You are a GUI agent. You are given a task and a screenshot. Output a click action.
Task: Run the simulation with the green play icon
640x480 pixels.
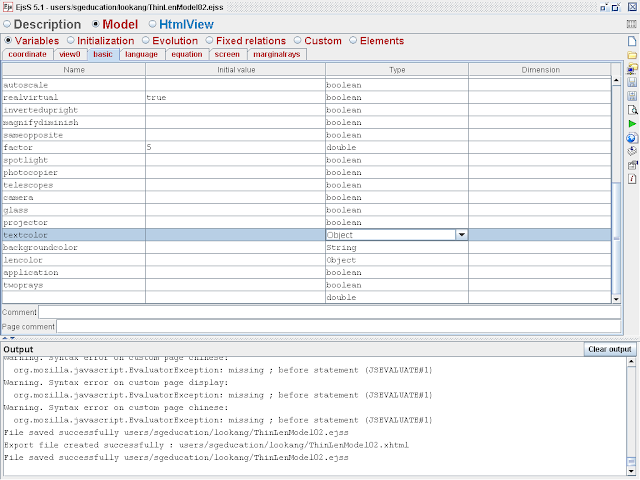click(x=632, y=124)
